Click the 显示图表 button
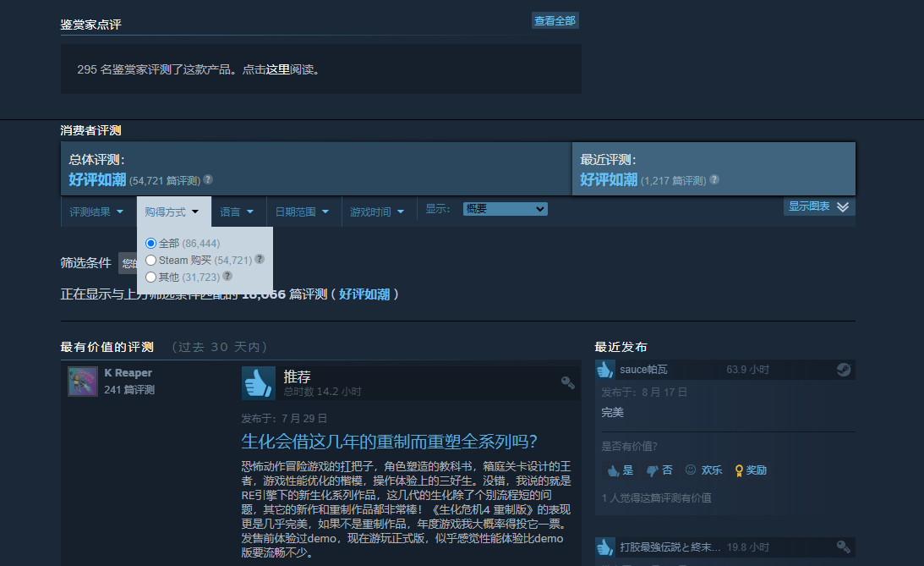924x566 pixels. coord(820,206)
